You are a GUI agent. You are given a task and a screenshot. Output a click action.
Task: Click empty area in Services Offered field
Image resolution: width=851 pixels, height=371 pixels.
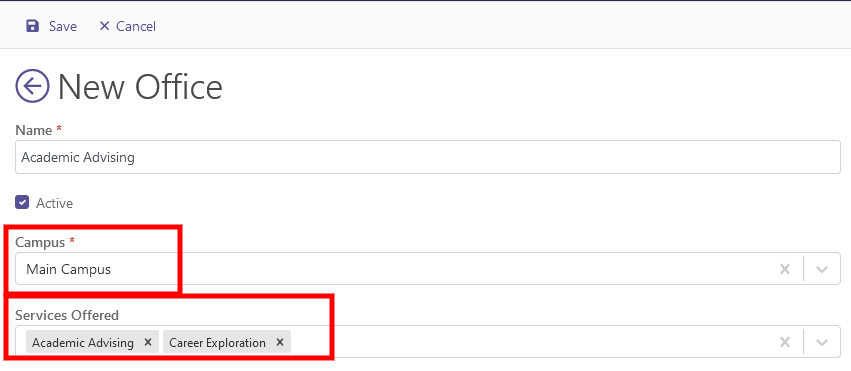click(532, 342)
